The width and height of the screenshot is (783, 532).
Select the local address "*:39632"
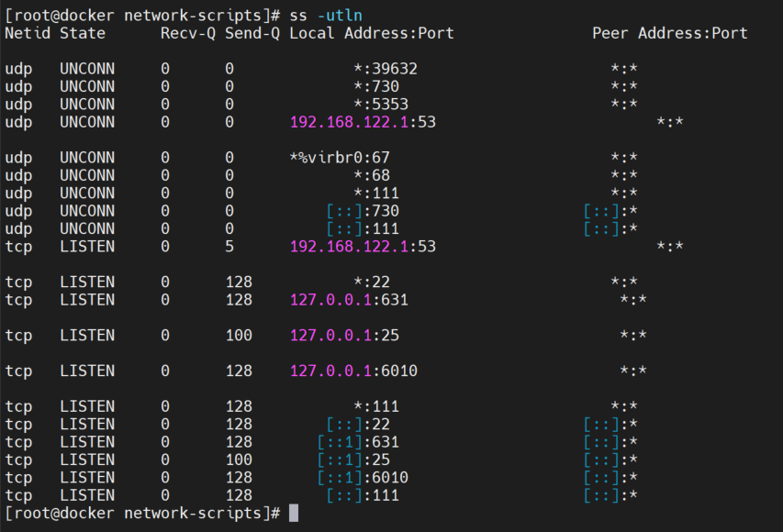(x=386, y=69)
